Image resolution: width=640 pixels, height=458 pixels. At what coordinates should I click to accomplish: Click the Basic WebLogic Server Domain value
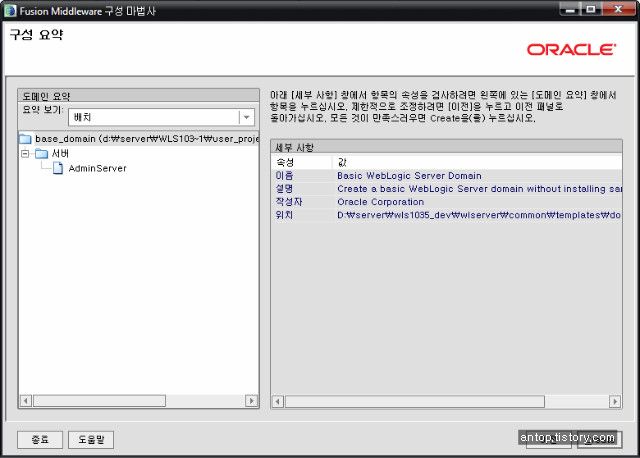409,176
